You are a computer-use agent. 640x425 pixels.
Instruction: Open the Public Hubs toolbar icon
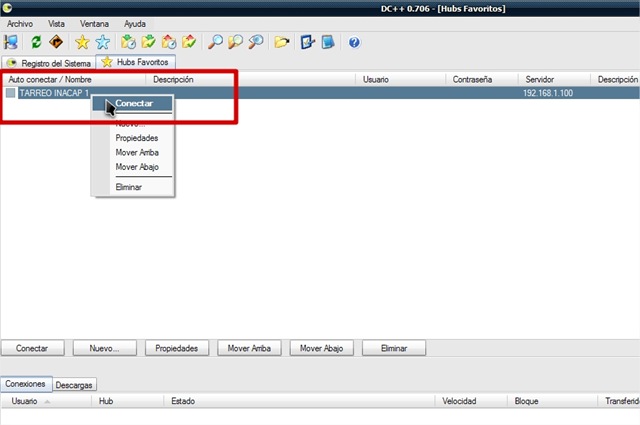click(11, 42)
